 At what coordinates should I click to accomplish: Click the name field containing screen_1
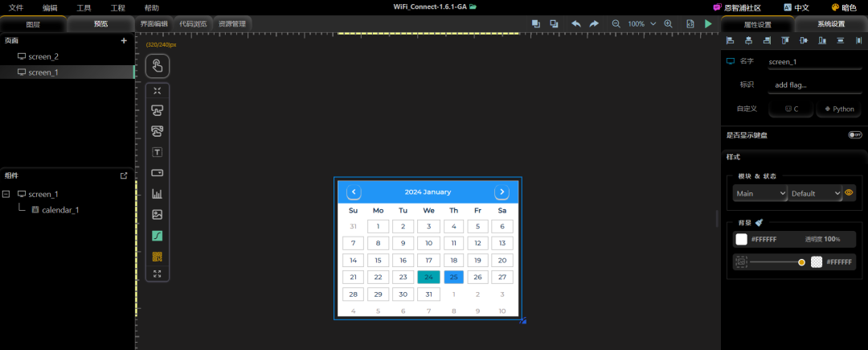[x=815, y=62]
